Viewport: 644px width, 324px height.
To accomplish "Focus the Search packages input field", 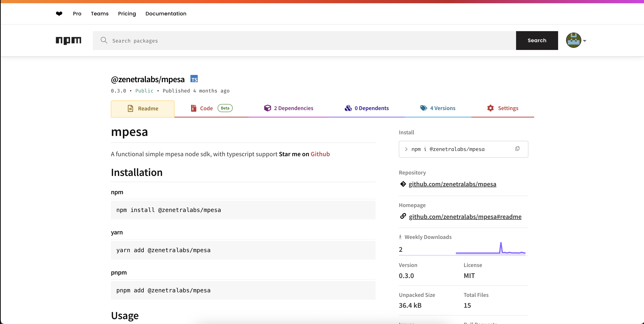I will (304, 41).
